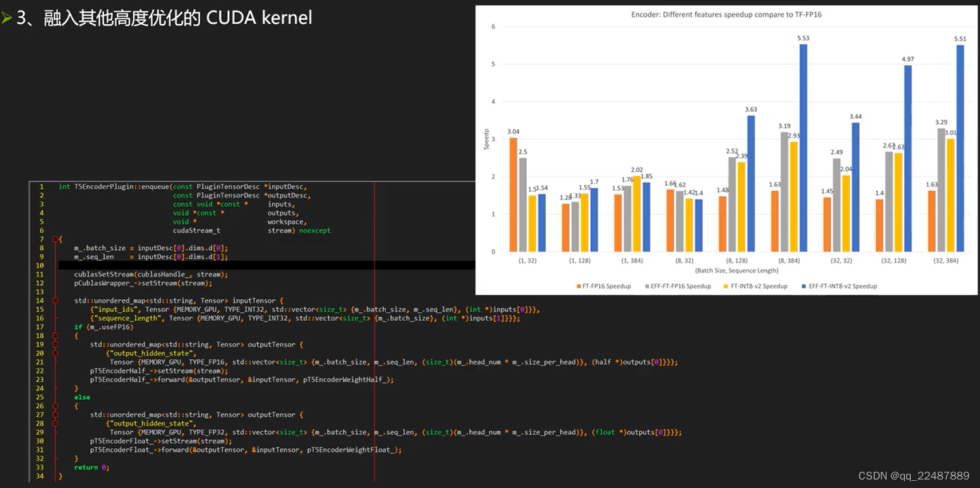Click the yellow FT-INT8-v2 Speedup legend swatch

(x=727, y=286)
